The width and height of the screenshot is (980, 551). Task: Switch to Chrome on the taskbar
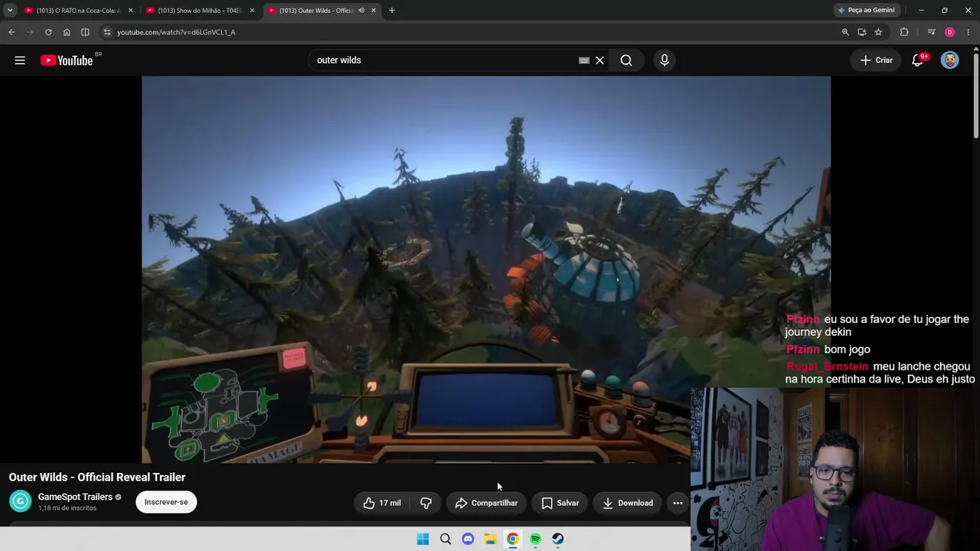click(513, 539)
